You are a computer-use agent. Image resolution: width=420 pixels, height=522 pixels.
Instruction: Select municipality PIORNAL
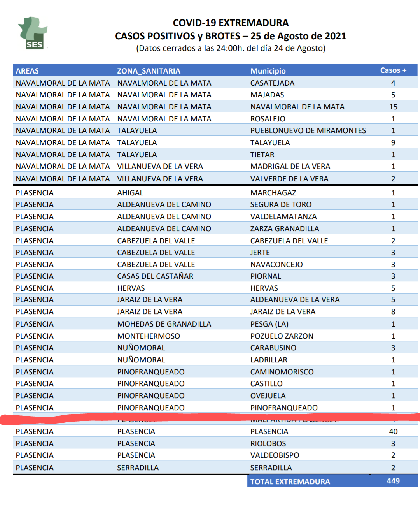tap(266, 276)
